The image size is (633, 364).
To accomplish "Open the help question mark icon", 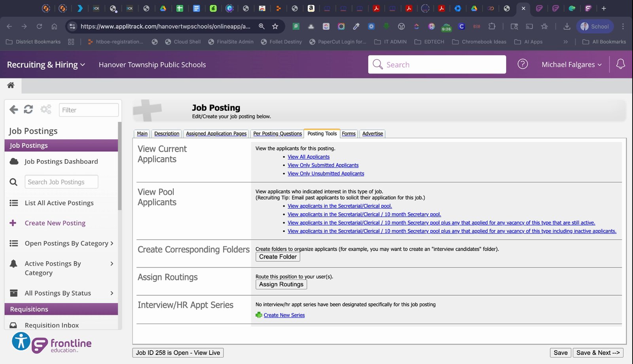I will click(523, 64).
